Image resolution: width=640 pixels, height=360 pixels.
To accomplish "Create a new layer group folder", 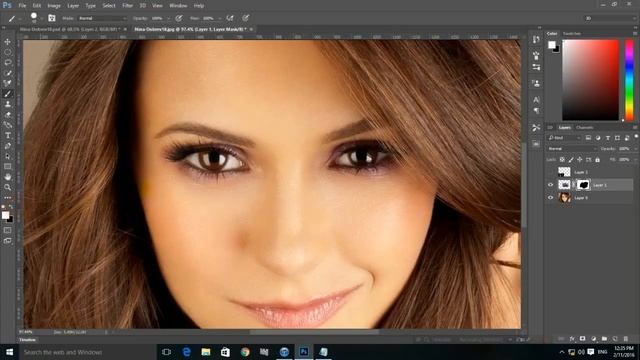I will (604, 339).
